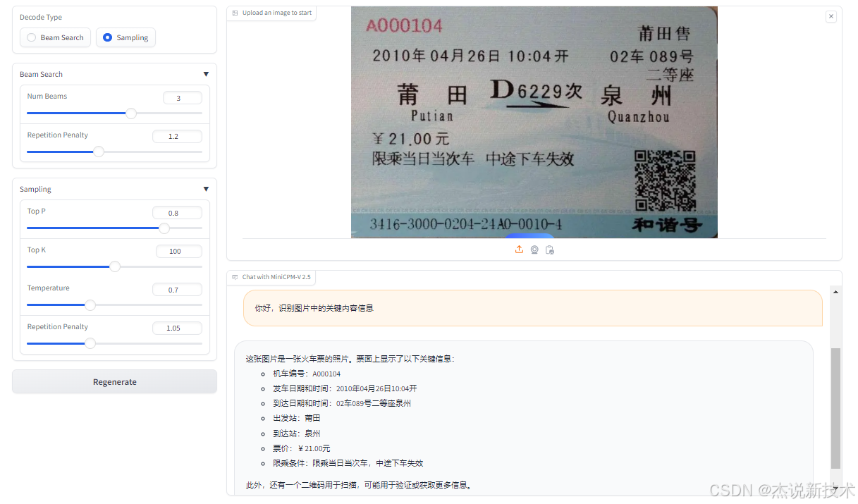This screenshot has width=858, height=504.
Task: Remove the uploaded image with the X button
Action: click(831, 16)
